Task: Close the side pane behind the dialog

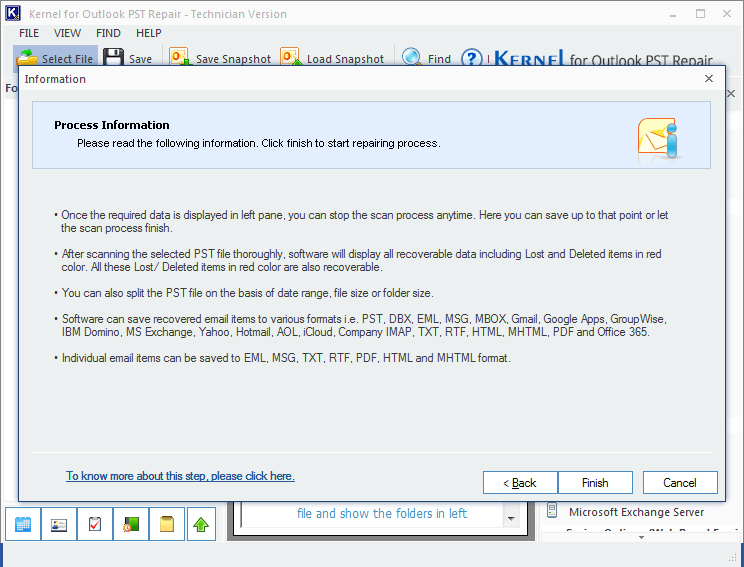Action: 731,93
